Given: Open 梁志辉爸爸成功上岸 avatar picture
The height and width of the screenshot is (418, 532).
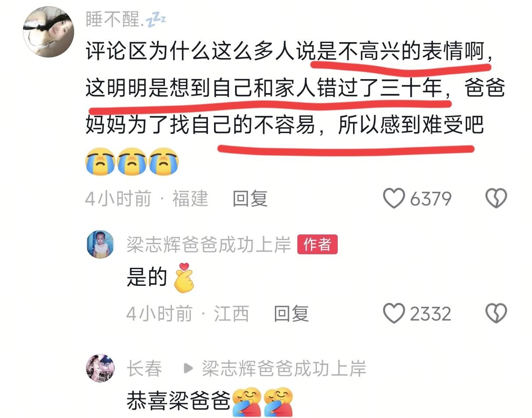Looking at the screenshot, I should point(100,244).
